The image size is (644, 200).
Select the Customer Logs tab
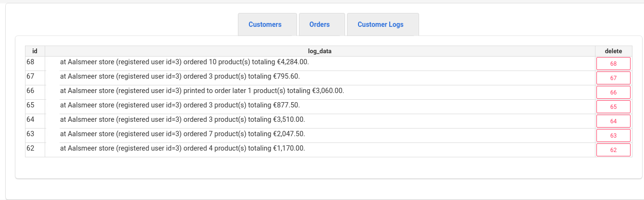[x=381, y=24]
